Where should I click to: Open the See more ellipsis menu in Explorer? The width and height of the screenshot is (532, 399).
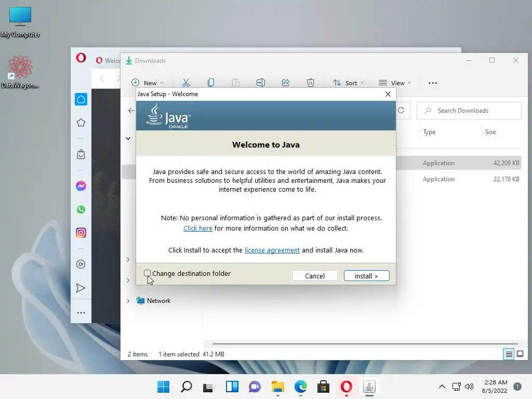(x=433, y=83)
